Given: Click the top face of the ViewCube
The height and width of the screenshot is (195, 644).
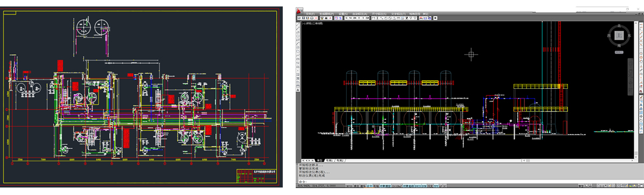Looking at the screenshot, I should point(619,35).
